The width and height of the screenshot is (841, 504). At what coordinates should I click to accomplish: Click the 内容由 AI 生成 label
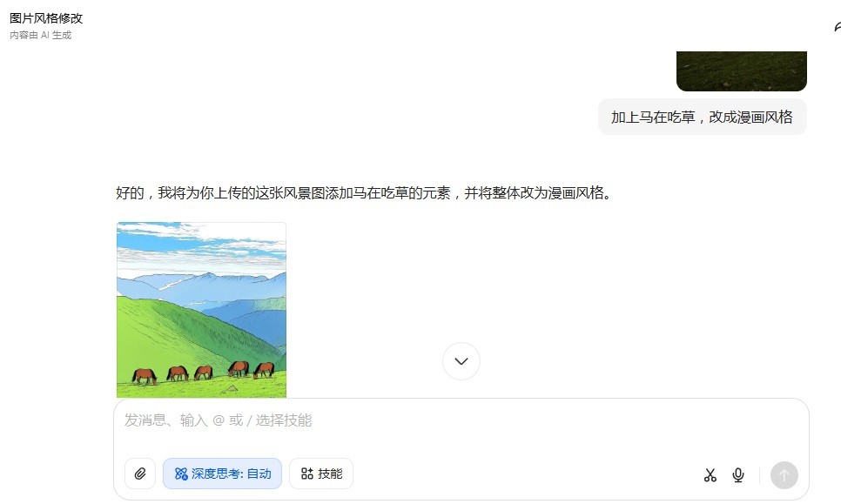pos(40,35)
